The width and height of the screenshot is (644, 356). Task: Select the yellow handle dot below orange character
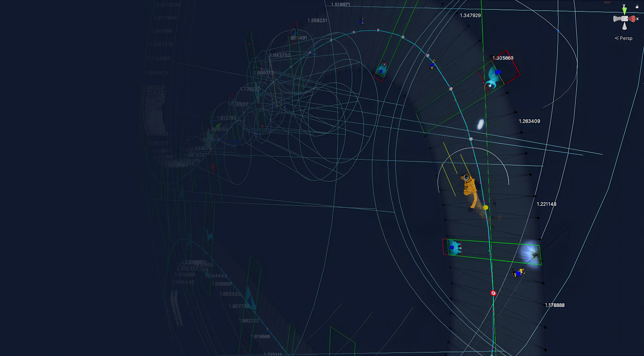[x=485, y=207]
